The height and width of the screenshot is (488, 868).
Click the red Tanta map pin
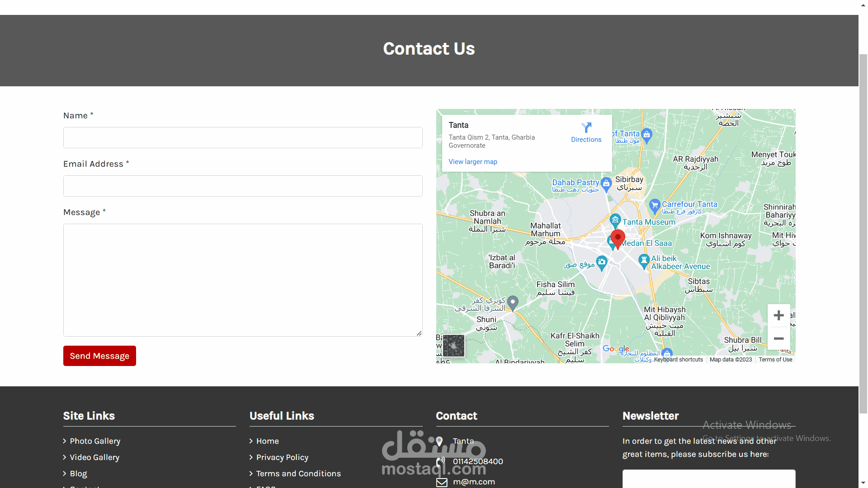tap(618, 238)
